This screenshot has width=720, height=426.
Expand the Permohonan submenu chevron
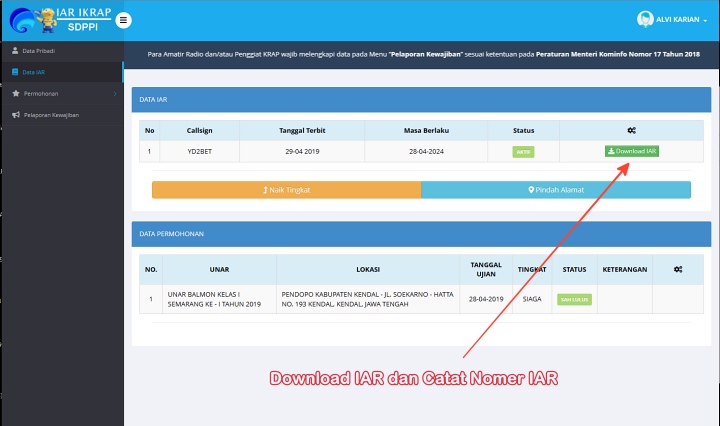pyautogui.click(x=115, y=93)
